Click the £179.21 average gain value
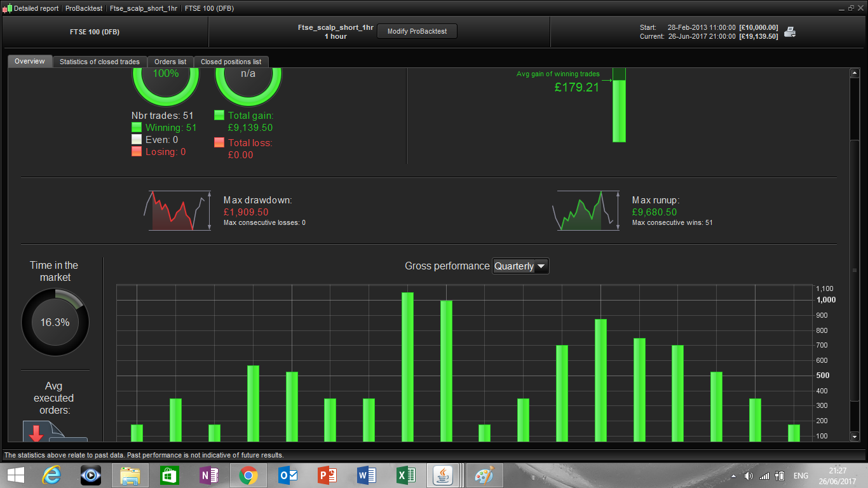The height and width of the screenshot is (488, 868). [x=577, y=88]
